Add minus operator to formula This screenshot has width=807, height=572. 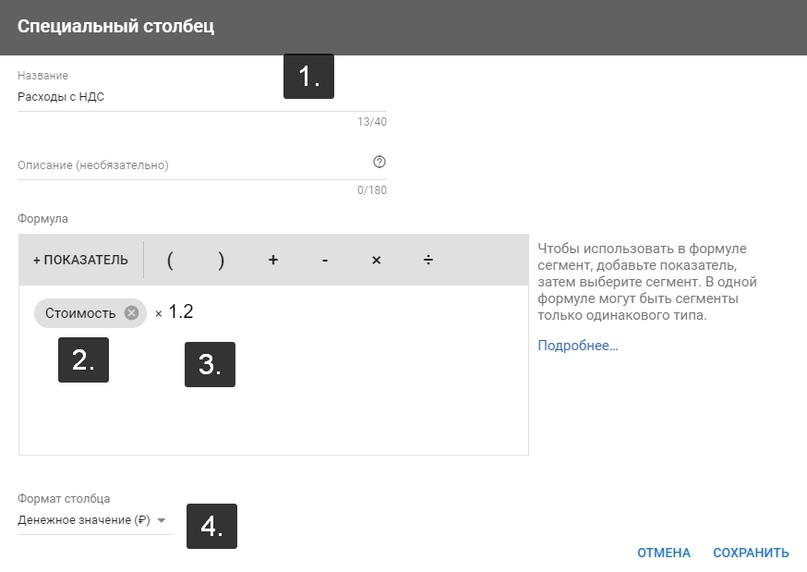[325, 260]
